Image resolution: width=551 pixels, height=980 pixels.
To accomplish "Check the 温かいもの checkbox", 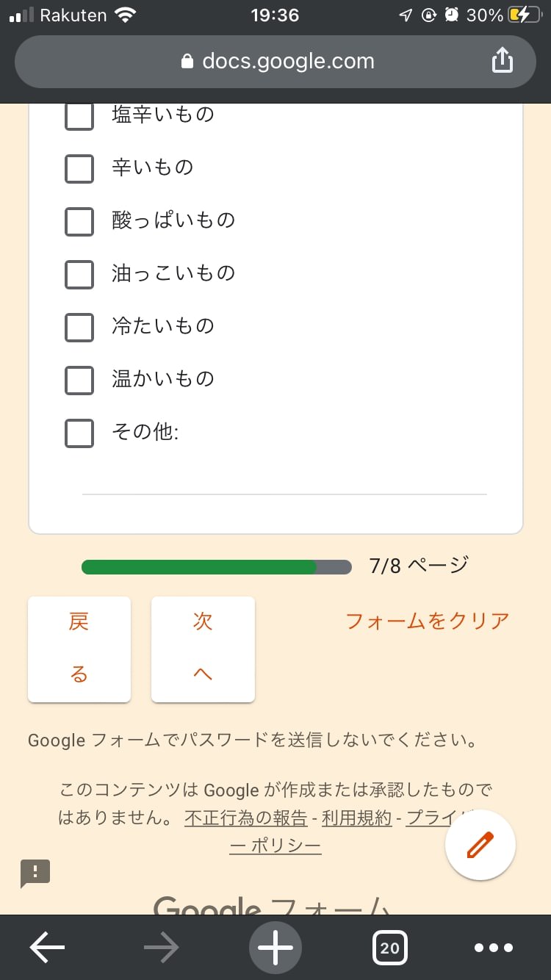I will pyautogui.click(x=79, y=380).
